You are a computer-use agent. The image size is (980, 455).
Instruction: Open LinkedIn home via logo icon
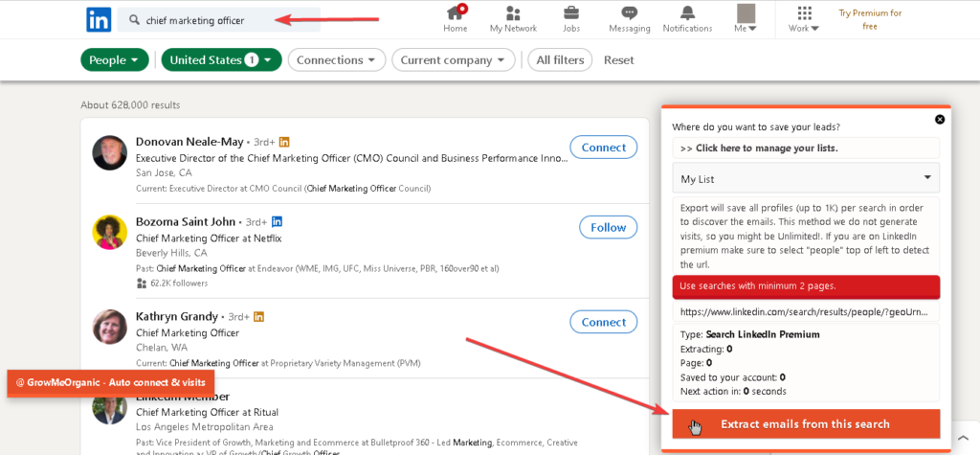point(99,19)
